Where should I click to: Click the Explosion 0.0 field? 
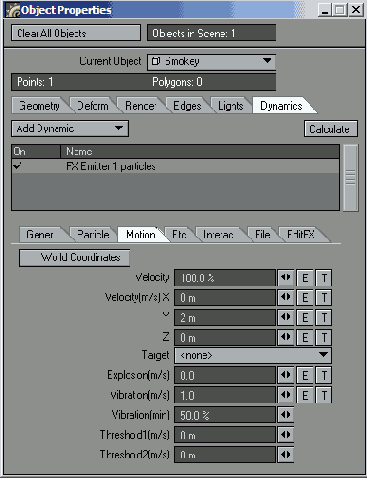[x=225, y=375]
